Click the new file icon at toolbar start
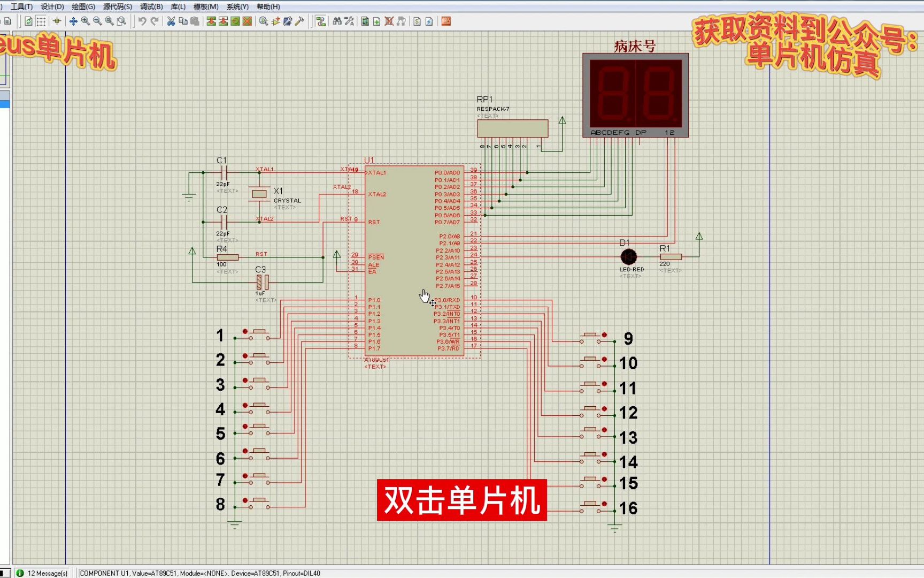Screen dimensions: 924x578 pyautogui.click(x=7, y=21)
